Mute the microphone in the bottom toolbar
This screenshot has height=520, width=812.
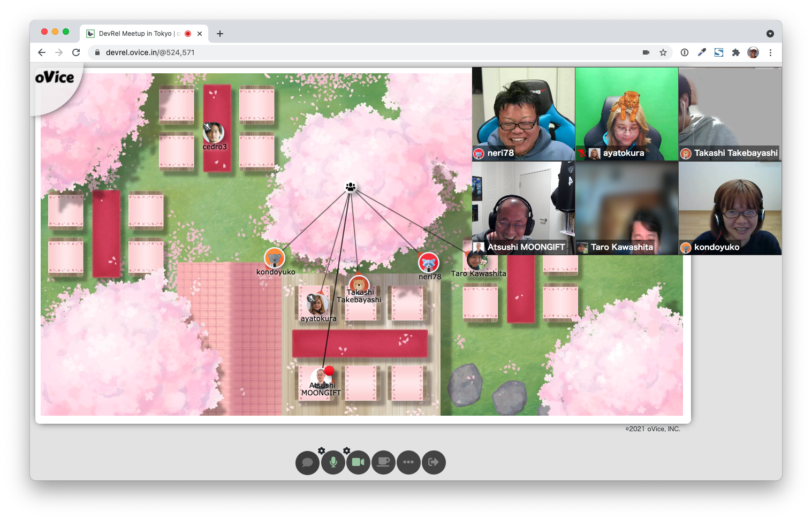pos(333,462)
